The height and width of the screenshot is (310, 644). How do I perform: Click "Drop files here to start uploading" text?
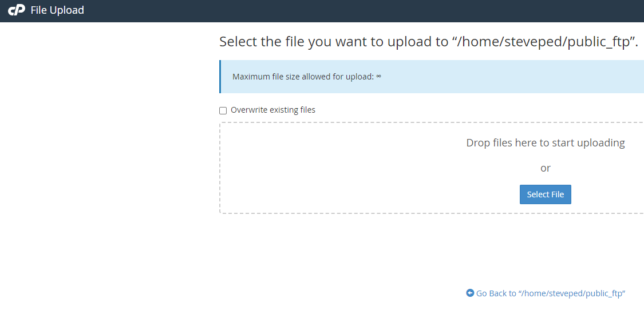click(x=545, y=142)
